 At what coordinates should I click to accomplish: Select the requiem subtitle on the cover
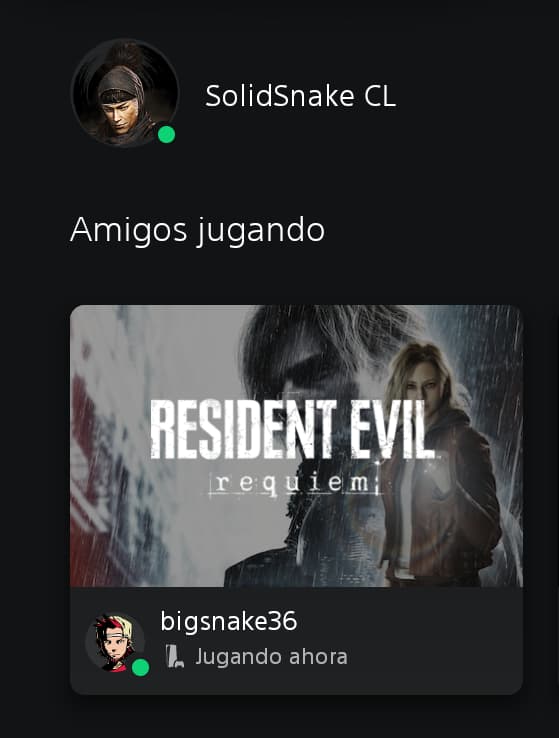coord(295,483)
